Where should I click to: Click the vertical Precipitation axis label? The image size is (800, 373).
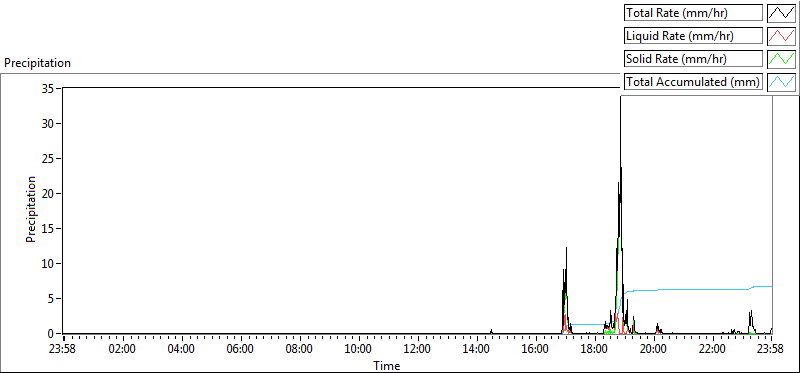pyautogui.click(x=31, y=209)
